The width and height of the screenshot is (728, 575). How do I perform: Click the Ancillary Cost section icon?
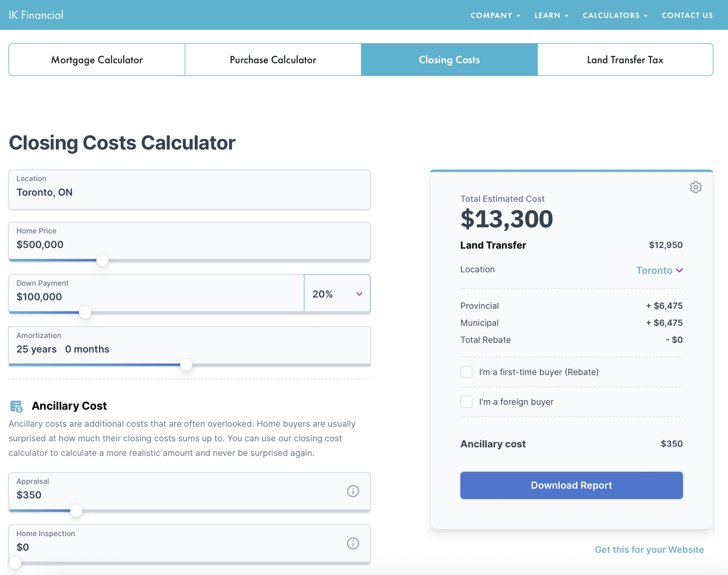tap(16, 406)
